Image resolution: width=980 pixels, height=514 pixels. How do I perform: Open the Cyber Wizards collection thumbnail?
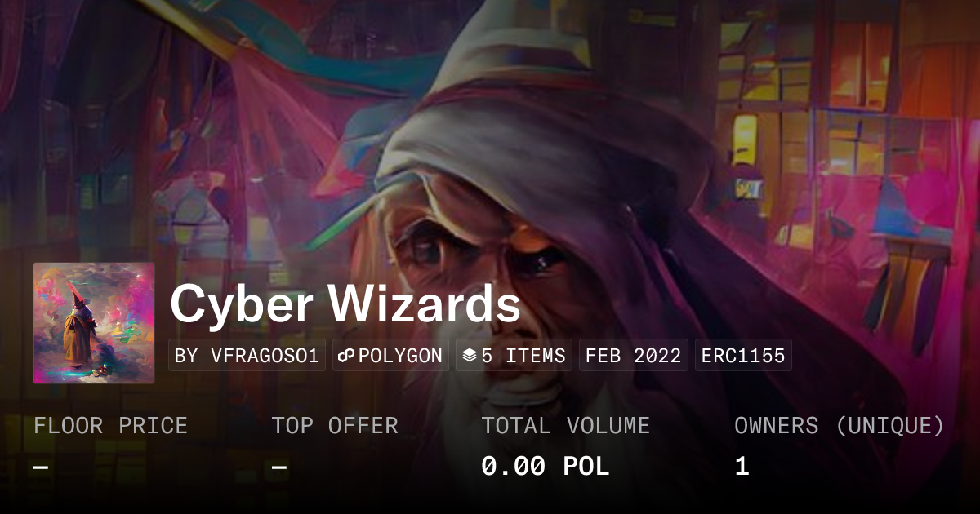[94, 323]
